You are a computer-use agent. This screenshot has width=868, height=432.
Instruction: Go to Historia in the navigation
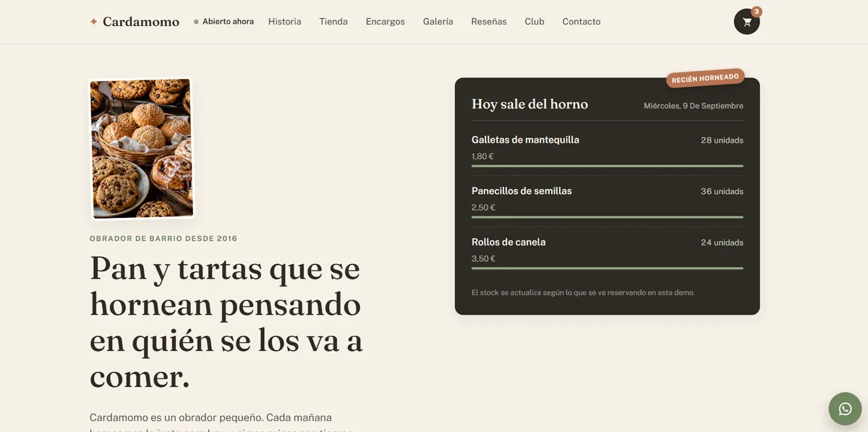click(284, 22)
